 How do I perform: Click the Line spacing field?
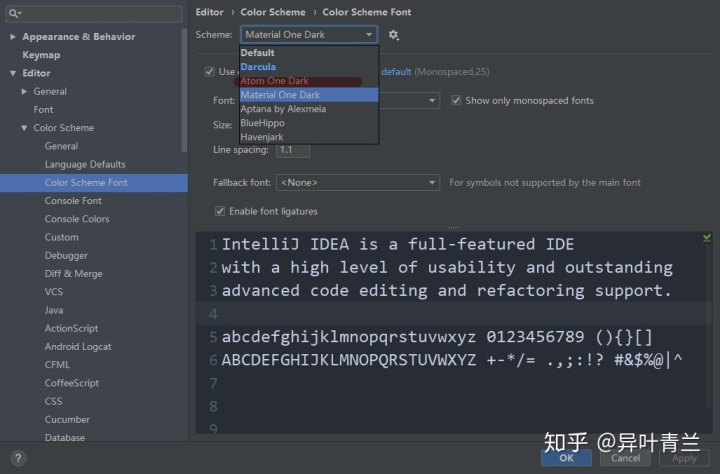tap(292, 150)
